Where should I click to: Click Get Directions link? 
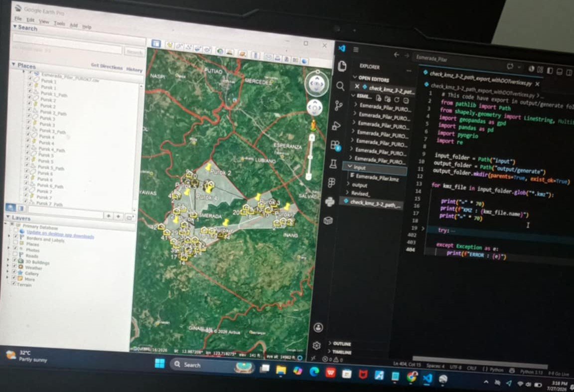[107, 67]
